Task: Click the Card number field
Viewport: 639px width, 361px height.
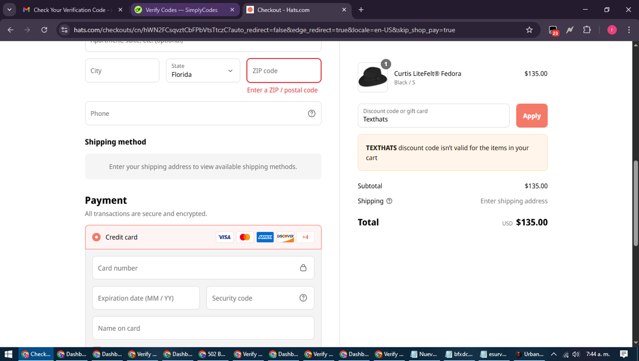Action: pos(203,268)
